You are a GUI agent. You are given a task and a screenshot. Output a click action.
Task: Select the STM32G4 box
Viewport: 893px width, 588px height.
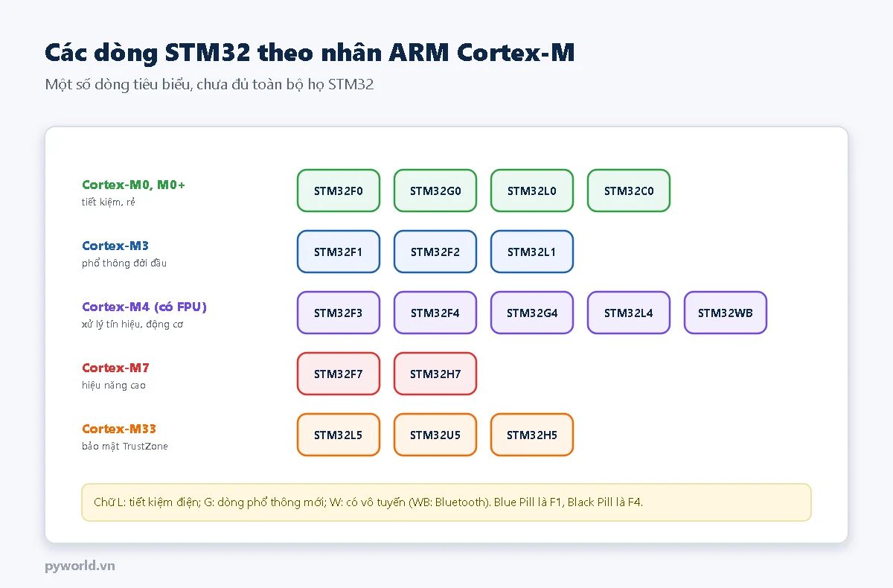(x=532, y=313)
